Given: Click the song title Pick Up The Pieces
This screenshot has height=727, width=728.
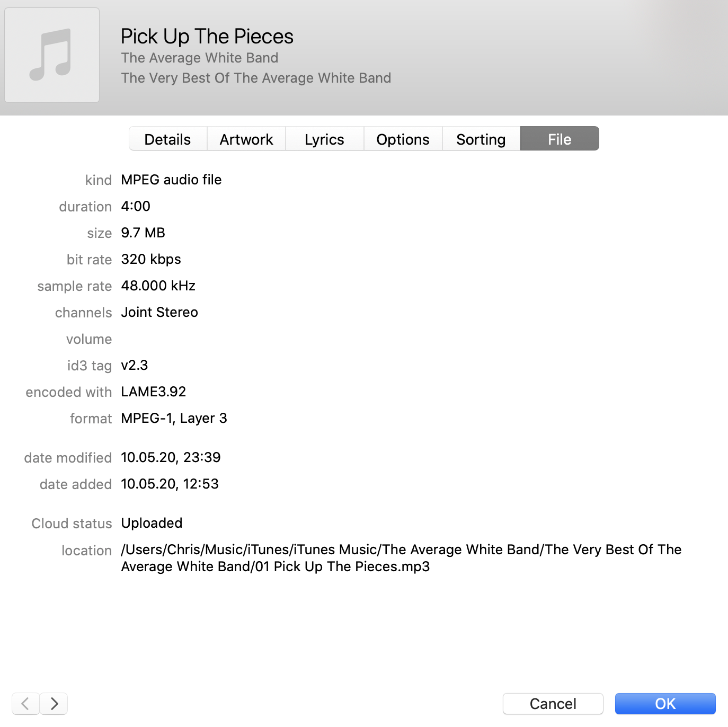Looking at the screenshot, I should click(x=207, y=37).
